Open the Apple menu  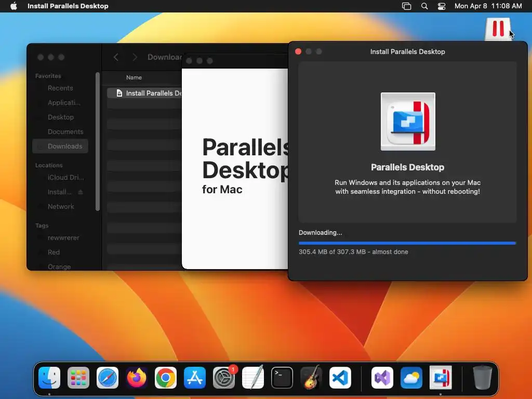point(14,6)
